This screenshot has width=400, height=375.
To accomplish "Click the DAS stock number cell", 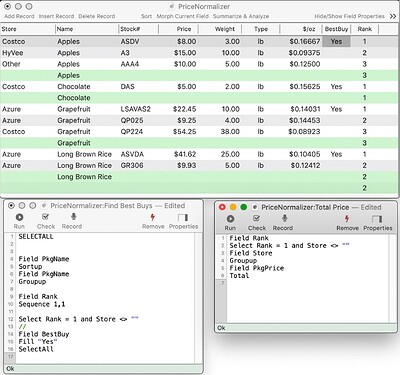I will point(127,87).
